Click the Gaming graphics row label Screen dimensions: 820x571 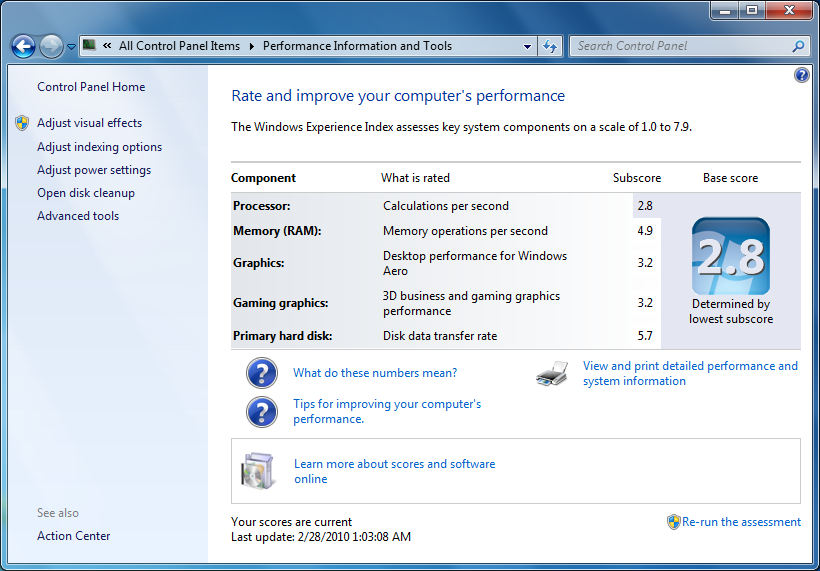tap(280, 303)
